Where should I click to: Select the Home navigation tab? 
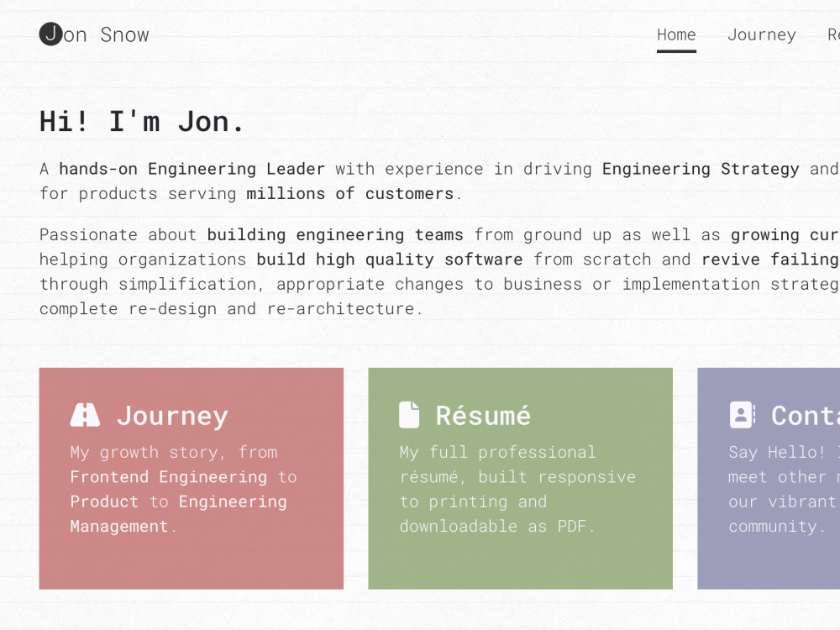point(676,34)
